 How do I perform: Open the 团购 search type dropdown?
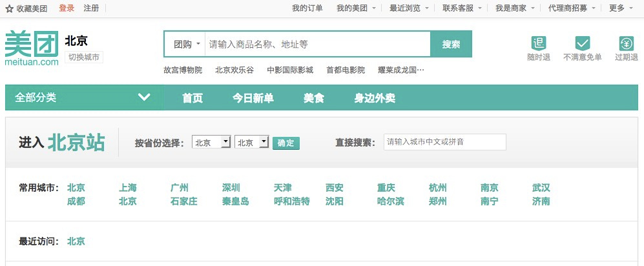(187, 44)
